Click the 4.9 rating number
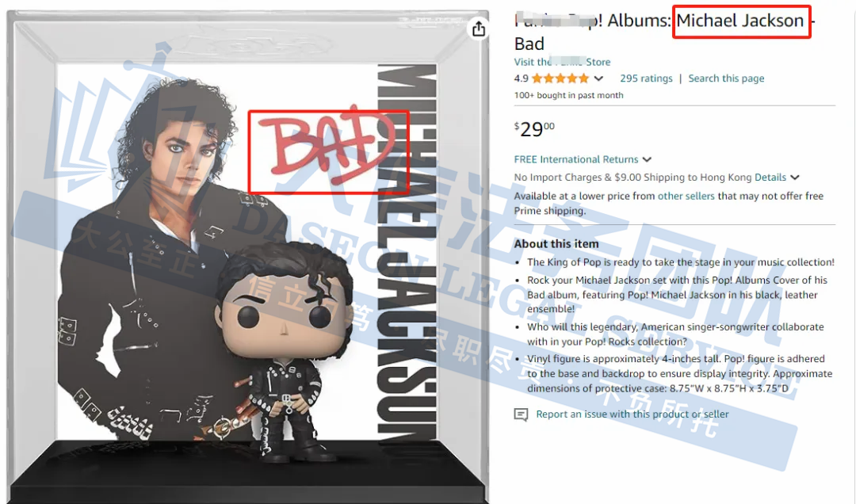The image size is (856, 504). pyautogui.click(x=521, y=78)
